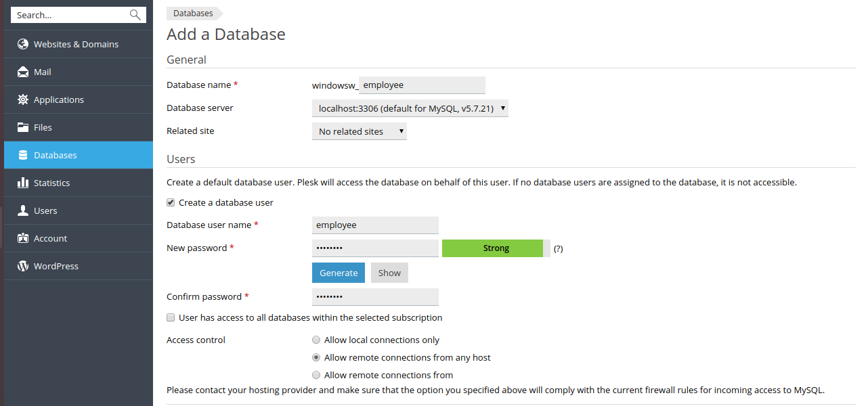Click the WordPress logo icon
The width and height of the screenshot is (868, 406).
pyautogui.click(x=23, y=267)
